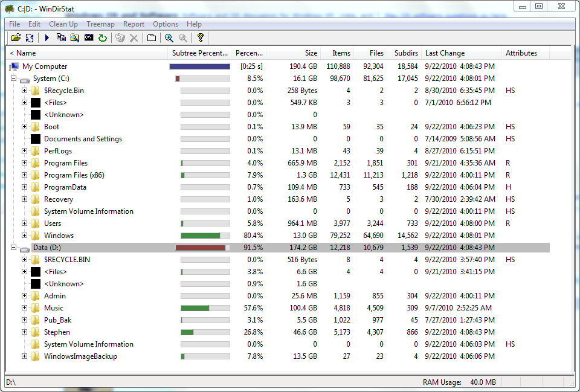Expand the Music folder tree node
The width and height of the screenshot is (580, 392).
(25, 308)
